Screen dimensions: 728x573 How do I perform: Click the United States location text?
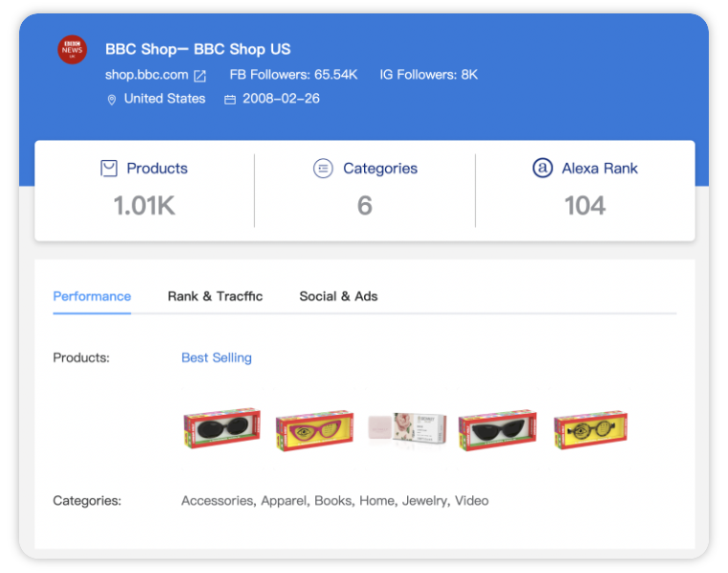click(x=165, y=99)
